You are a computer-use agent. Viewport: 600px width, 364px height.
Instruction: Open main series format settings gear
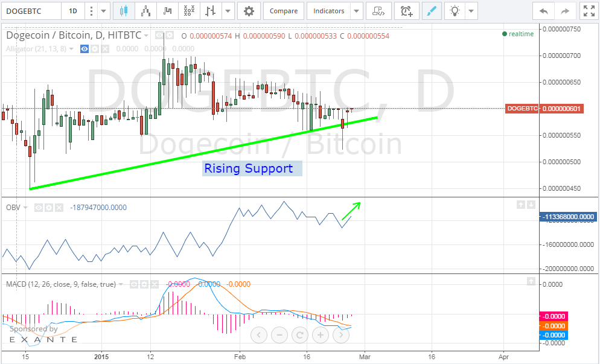170,36
